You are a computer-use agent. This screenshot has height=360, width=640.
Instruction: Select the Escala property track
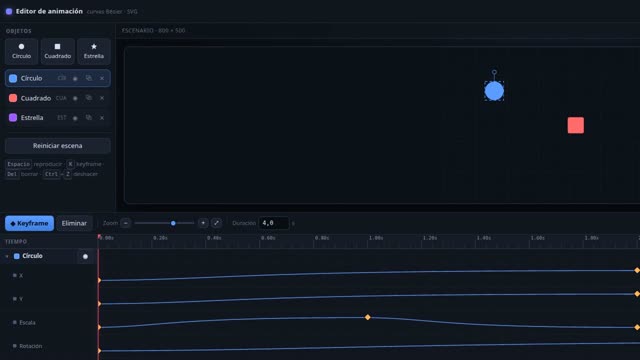click(x=49, y=322)
